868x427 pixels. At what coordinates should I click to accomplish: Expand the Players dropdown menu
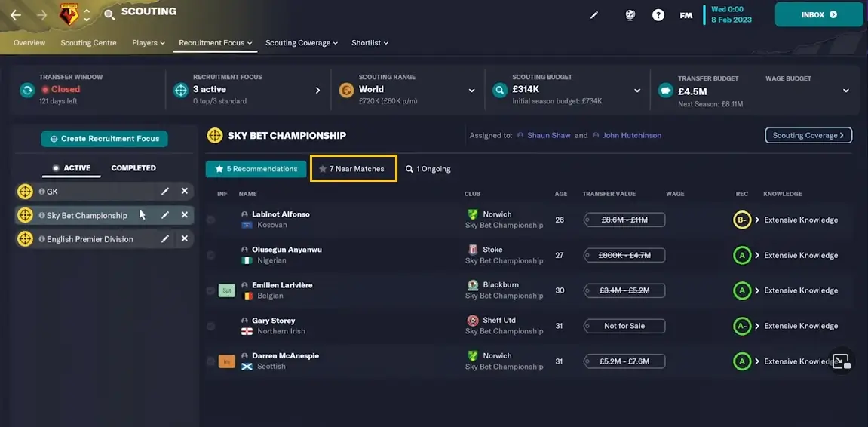pyautogui.click(x=149, y=43)
